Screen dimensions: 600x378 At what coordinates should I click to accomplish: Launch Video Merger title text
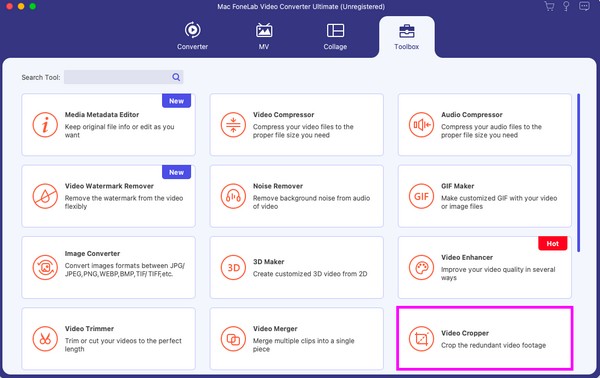275,329
